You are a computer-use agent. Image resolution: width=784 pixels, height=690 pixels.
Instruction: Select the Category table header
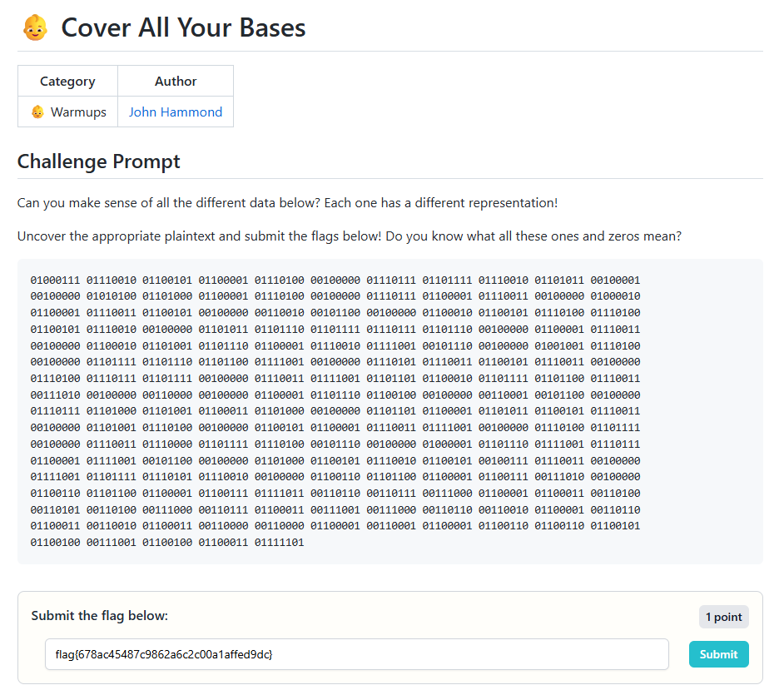[67, 81]
